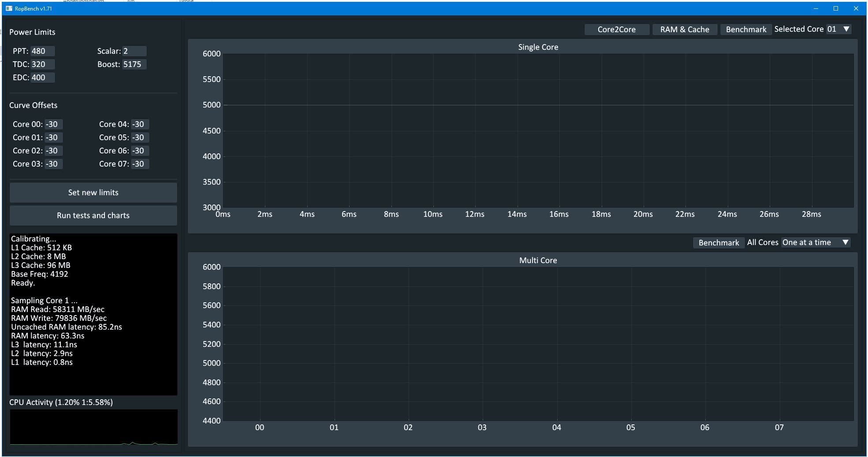Click the 'Power Limits' heading
The width and height of the screenshot is (868, 457).
(32, 32)
